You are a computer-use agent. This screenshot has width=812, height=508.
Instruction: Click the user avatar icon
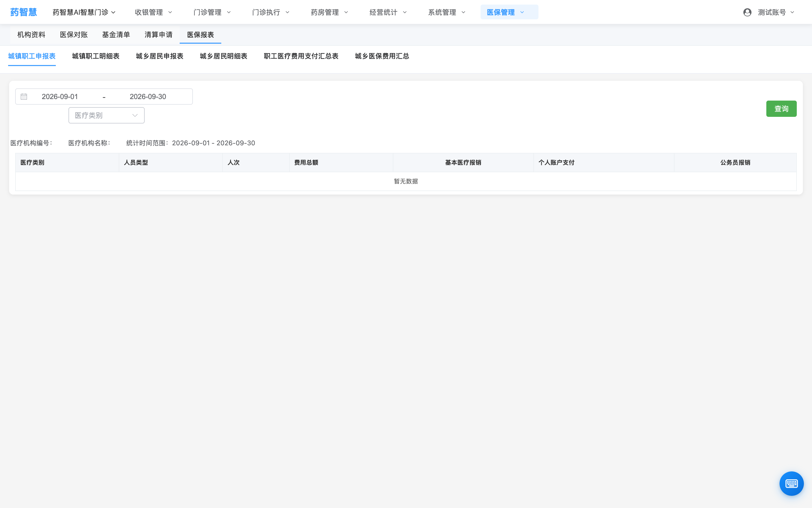[x=747, y=12]
